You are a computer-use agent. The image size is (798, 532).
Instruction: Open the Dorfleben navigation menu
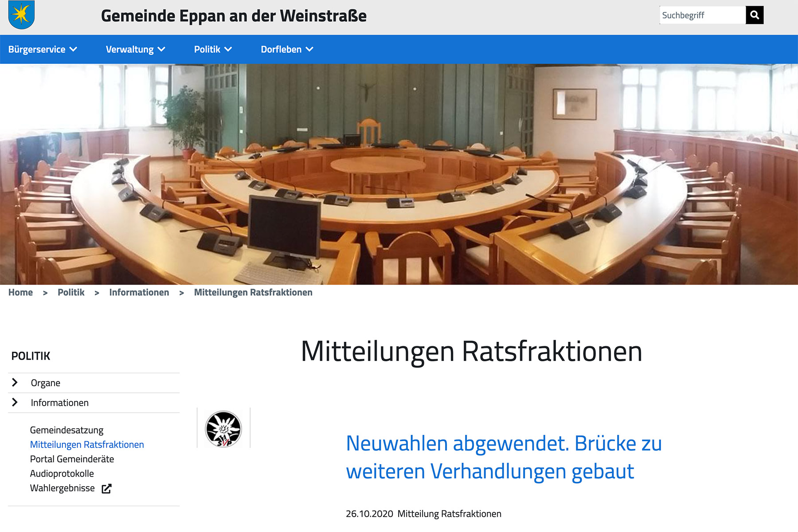click(x=287, y=49)
